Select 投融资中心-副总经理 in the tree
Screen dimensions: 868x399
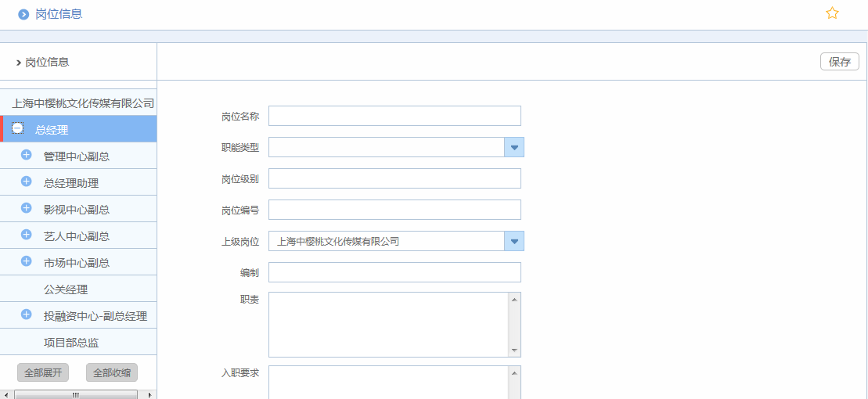(x=95, y=316)
